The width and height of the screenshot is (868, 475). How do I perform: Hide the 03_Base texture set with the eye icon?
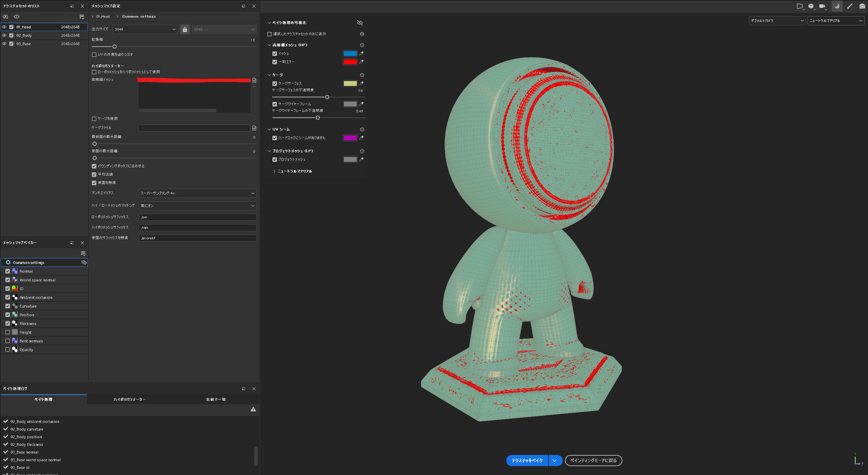(5, 44)
